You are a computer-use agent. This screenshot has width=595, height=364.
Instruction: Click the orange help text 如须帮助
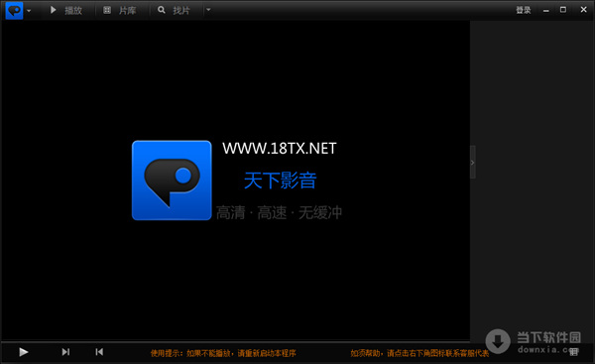(x=419, y=353)
